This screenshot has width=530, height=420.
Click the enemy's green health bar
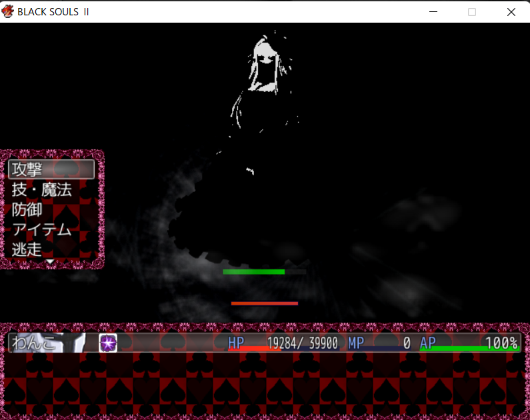(254, 271)
